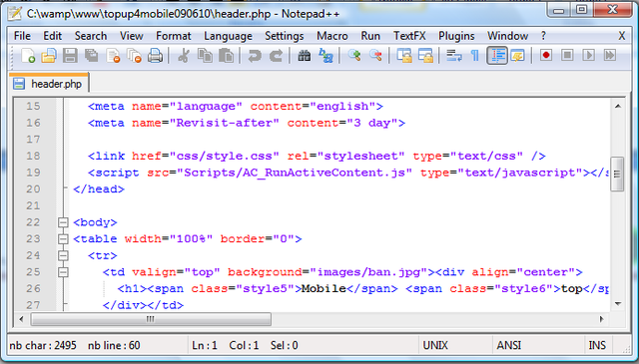Toggle synchronize vertical scrolling icon
This screenshot has width=639, height=364.
click(x=404, y=56)
